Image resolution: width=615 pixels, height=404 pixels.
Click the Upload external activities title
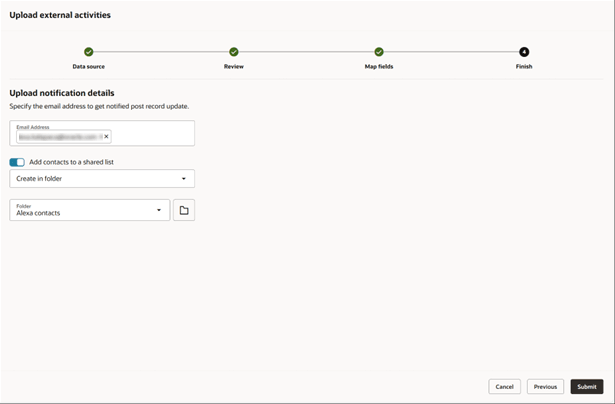tap(60, 15)
